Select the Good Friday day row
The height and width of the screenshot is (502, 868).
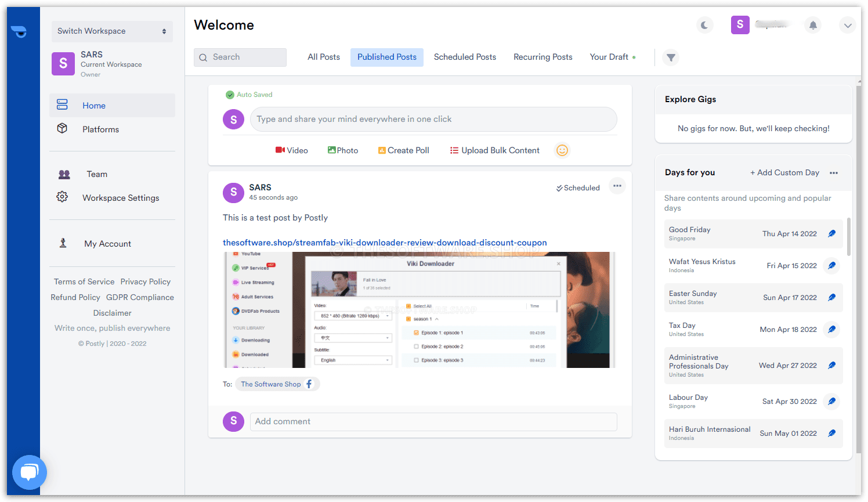754,234
